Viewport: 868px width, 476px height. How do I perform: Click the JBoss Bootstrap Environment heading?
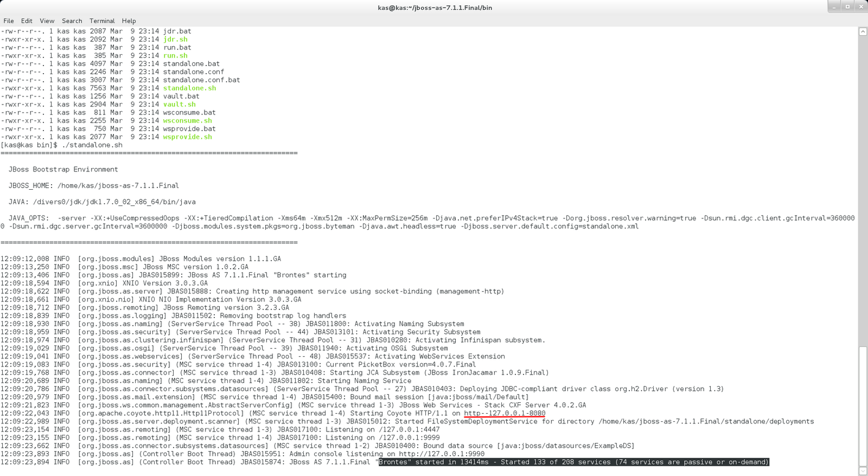pyautogui.click(x=63, y=169)
